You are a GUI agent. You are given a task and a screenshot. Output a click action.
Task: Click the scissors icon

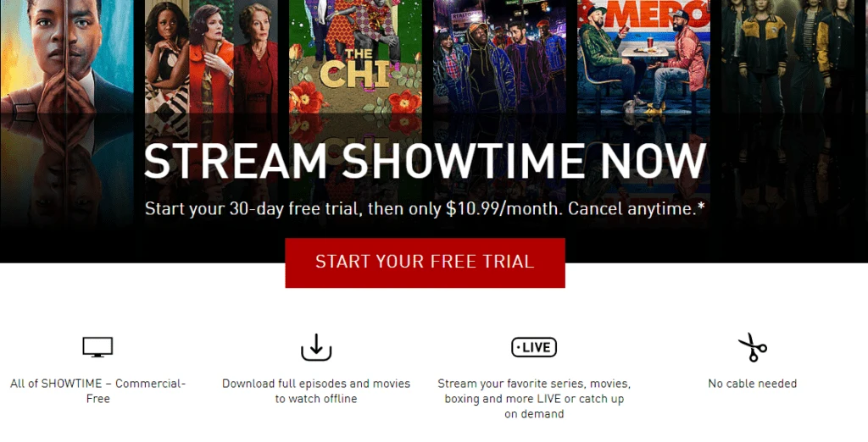point(753,347)
